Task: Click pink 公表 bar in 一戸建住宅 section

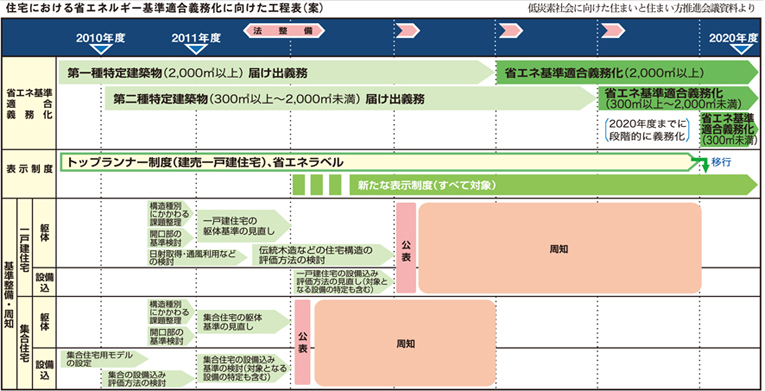Action: (406, 248)
